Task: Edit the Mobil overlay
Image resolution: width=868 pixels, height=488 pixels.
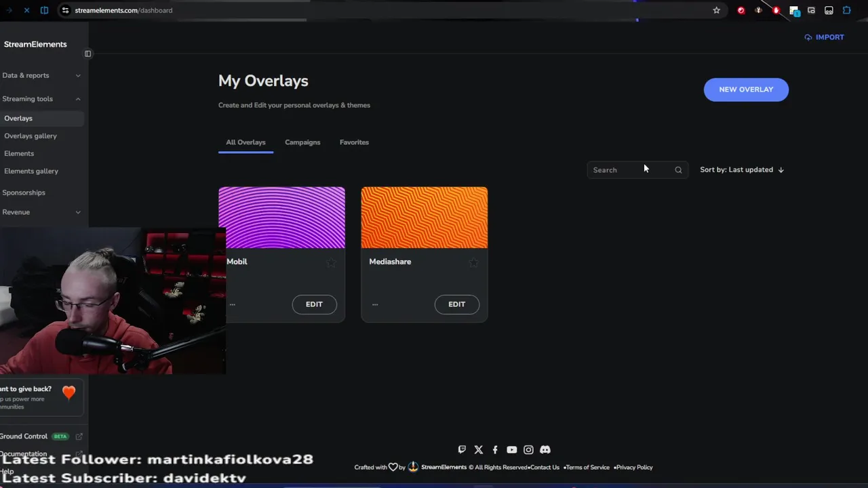Action: (x=314, y=304)
